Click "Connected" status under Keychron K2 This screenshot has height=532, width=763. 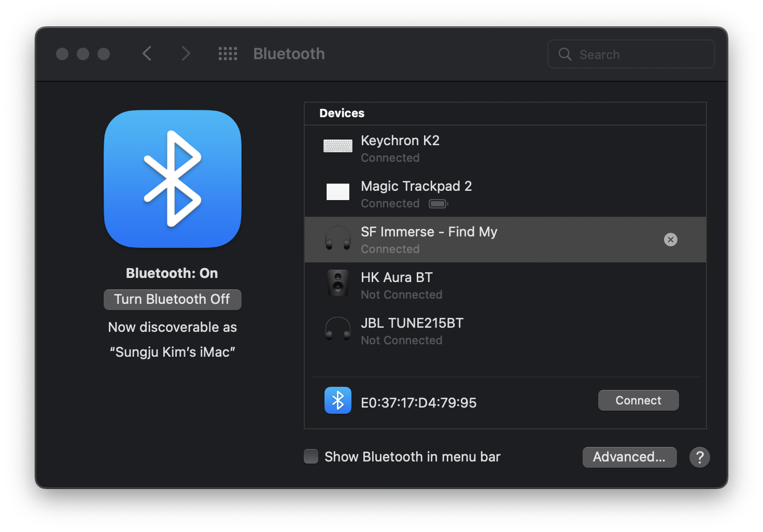390,158
